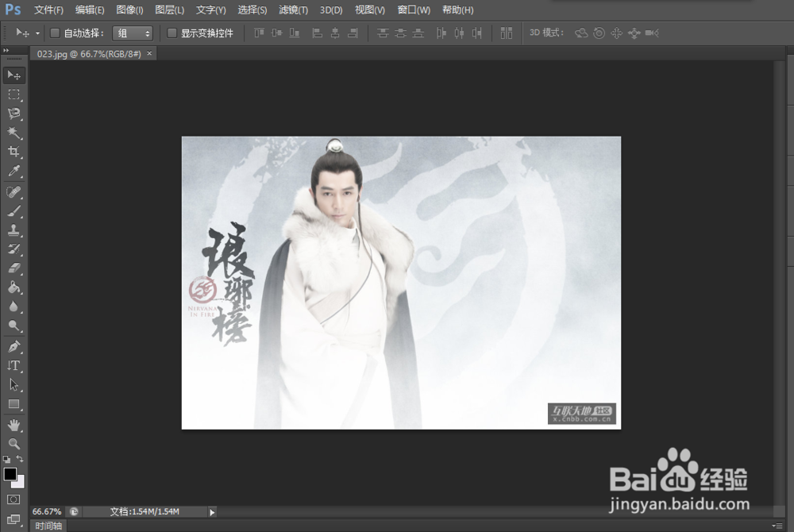Open the 文件(F) menu
The image size is (794, 532).
click(x=48, y=10)
